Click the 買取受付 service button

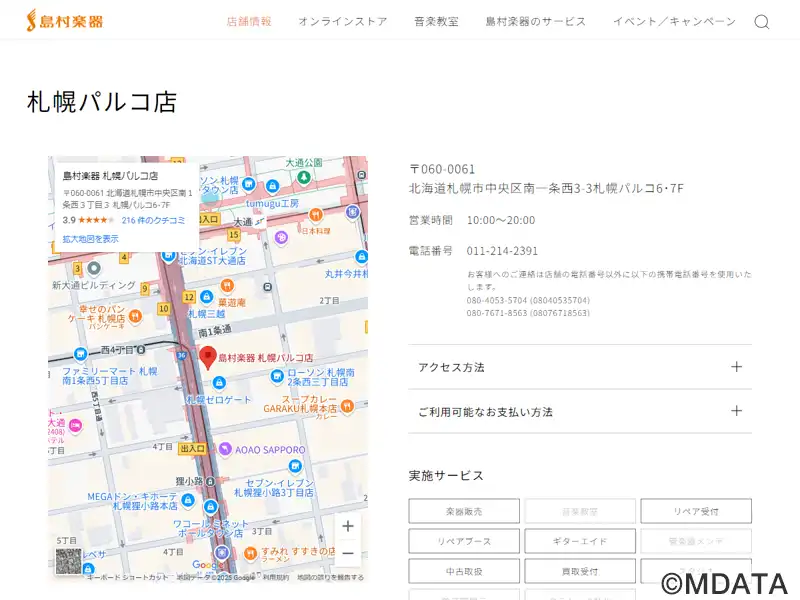coord(580,571)
